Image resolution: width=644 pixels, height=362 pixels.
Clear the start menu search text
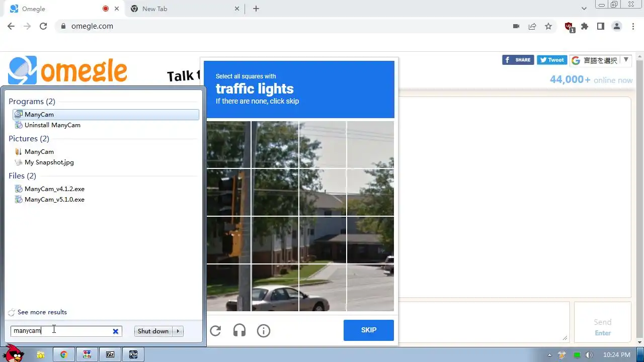(115, 331)
